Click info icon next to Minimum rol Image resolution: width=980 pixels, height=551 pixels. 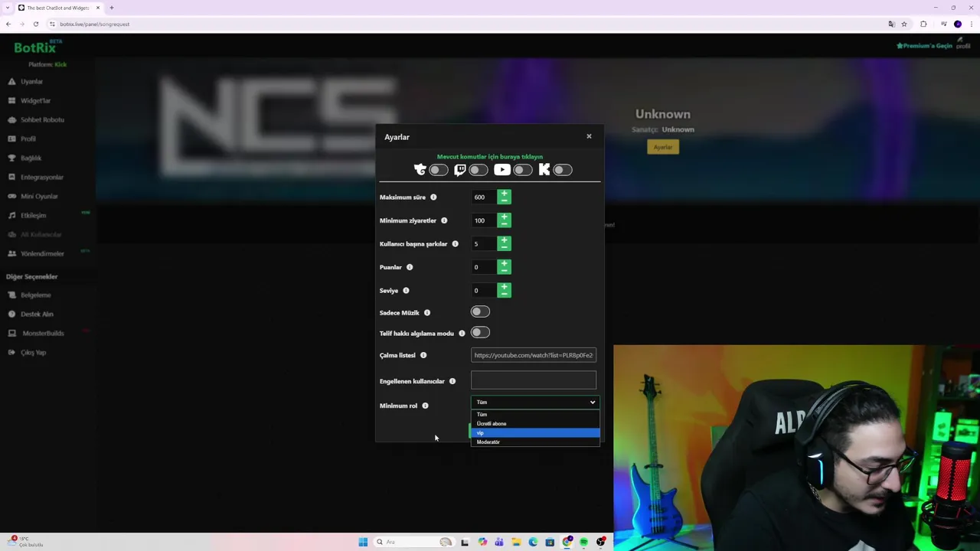tap(425, 406)
